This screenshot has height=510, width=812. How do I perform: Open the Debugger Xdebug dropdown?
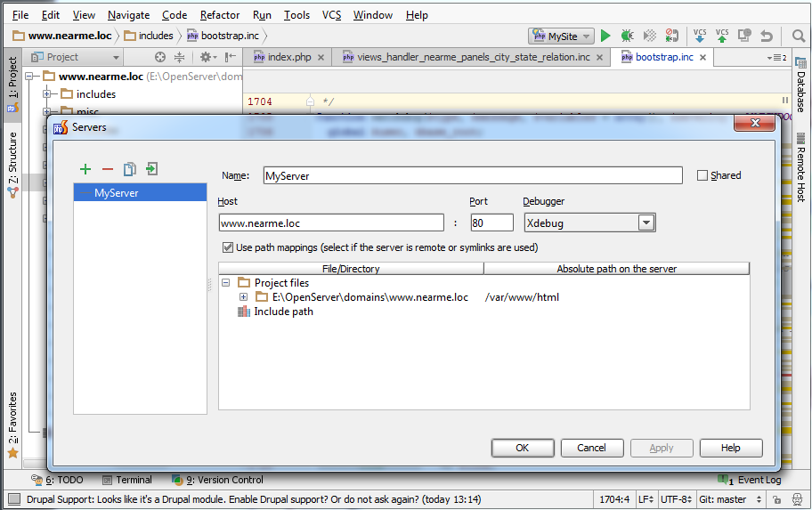point(646,223)
